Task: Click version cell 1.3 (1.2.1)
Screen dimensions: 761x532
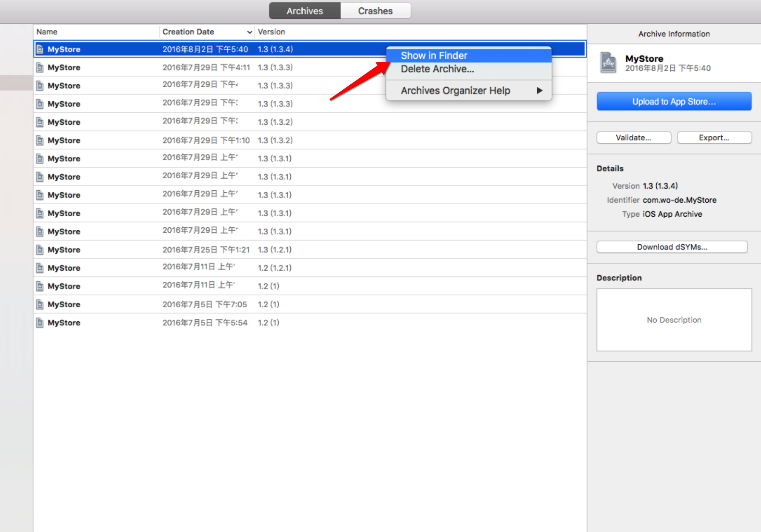Action: point(275,250)
